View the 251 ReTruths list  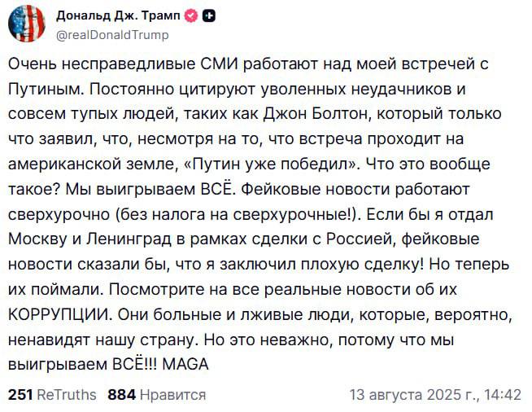[52, 395]
